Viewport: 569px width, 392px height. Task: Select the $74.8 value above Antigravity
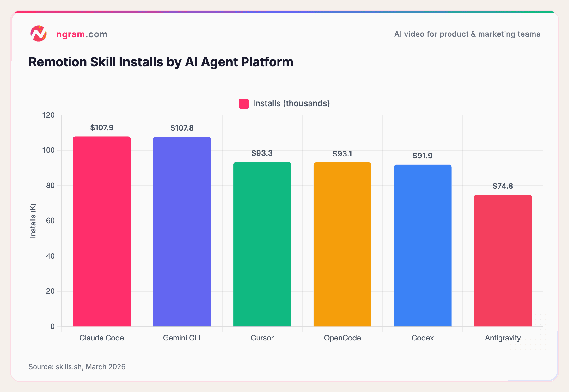pyautogui.click(x=503, y=186)
